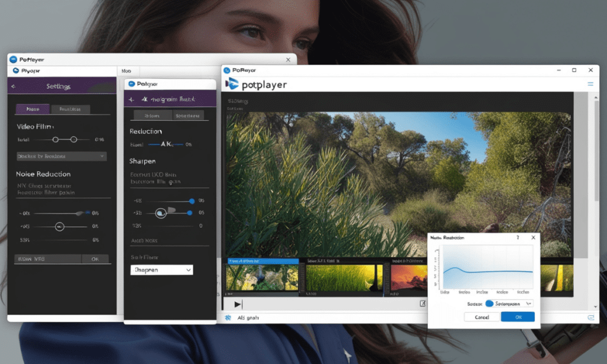Open the hamburger menu in main PotPlayer window

pyautogui.click(x=590, y=84)
